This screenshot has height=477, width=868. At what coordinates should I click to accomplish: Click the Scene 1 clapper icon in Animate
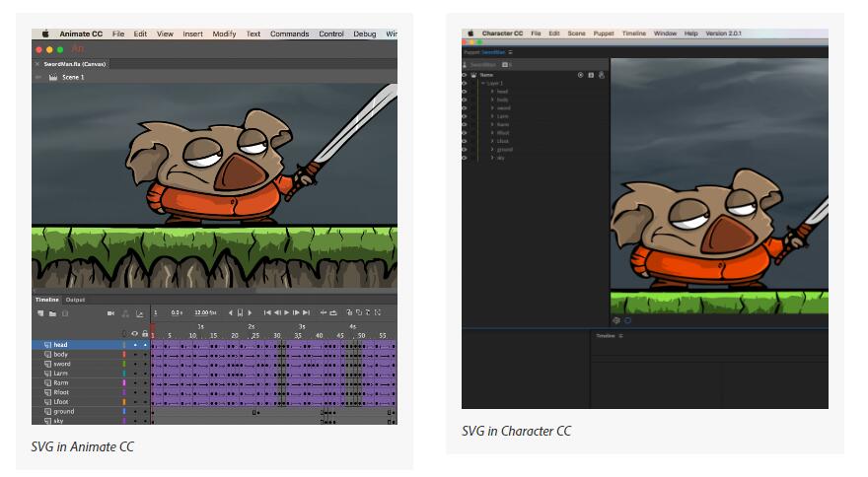coord(53,78)
